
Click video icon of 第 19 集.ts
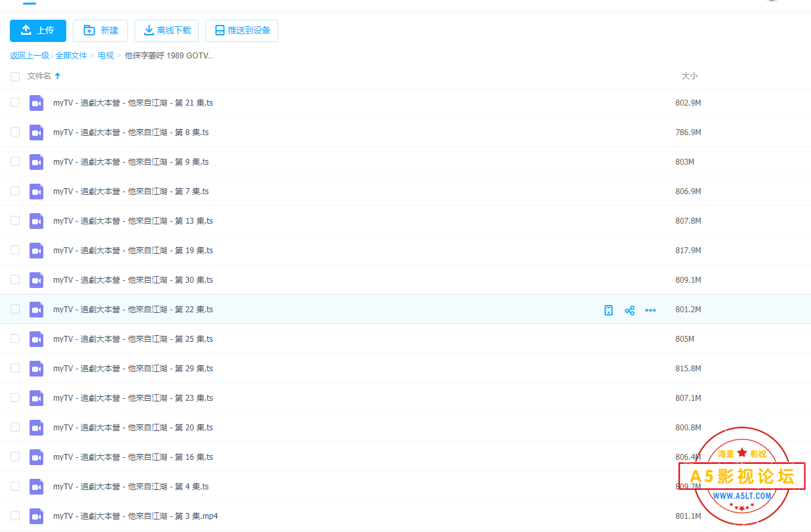(x=37, y=251)
